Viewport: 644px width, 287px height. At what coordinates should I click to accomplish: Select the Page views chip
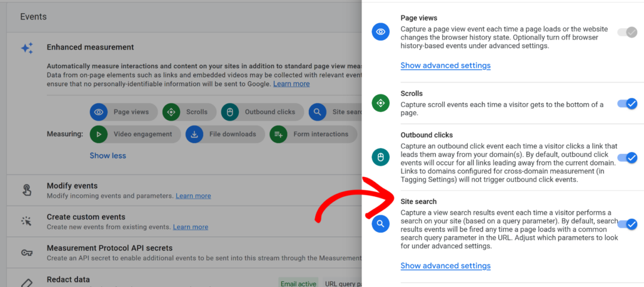[x=124, y=112]
